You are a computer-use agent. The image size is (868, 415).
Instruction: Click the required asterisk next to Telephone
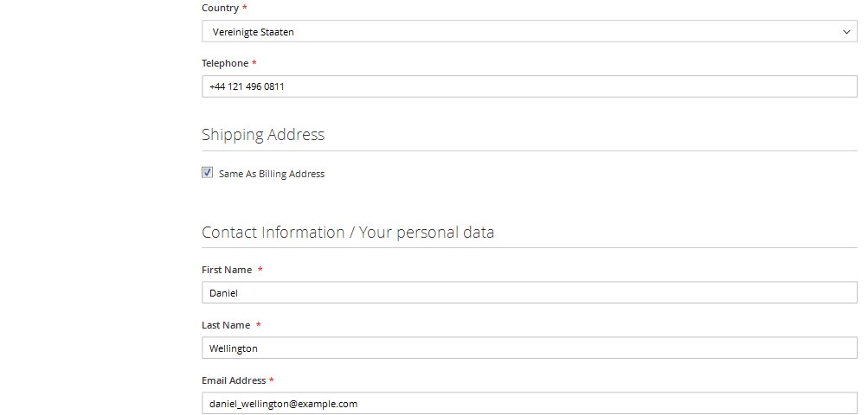click(x=254, y=62)
